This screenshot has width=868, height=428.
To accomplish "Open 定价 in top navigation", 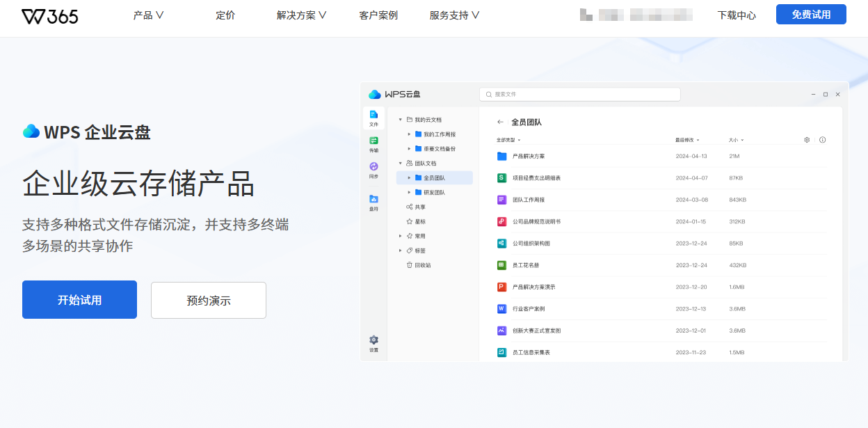I will (x=225, y=15).
